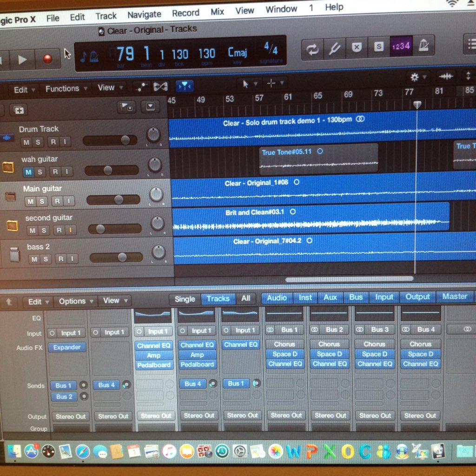Click the second guitar track icon
Screen dimensions: 476x476
12,225
